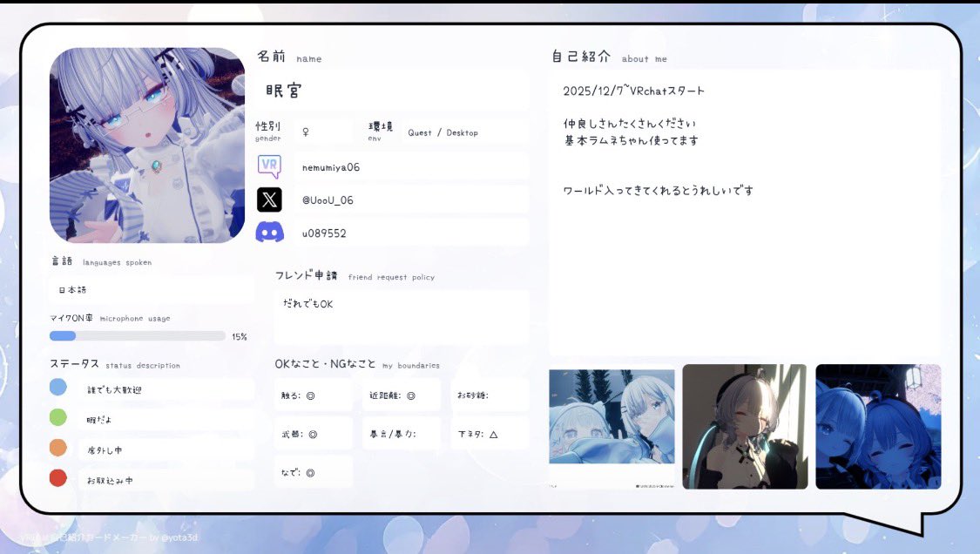Image resolution: width=980 pixels, height=554 pixels.
Task: Click the ワールド入ってきてくれるとうれしいです line
Action: click(x=659, y=190)
